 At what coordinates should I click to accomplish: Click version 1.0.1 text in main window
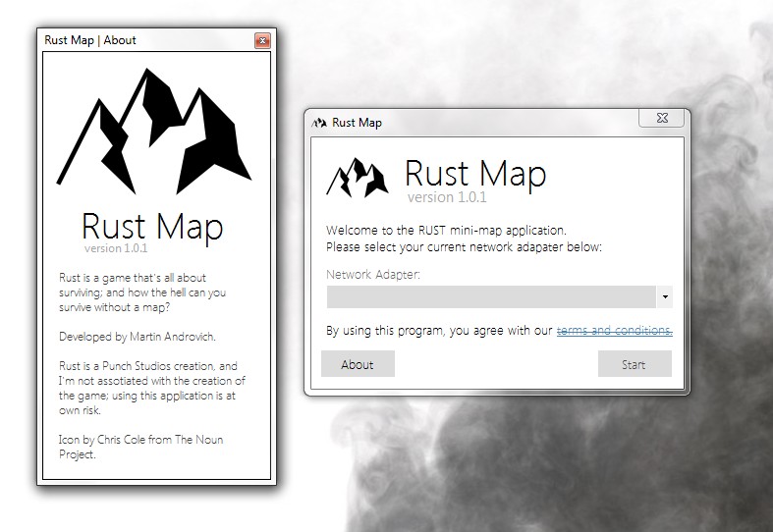click(x=445, y=197)
